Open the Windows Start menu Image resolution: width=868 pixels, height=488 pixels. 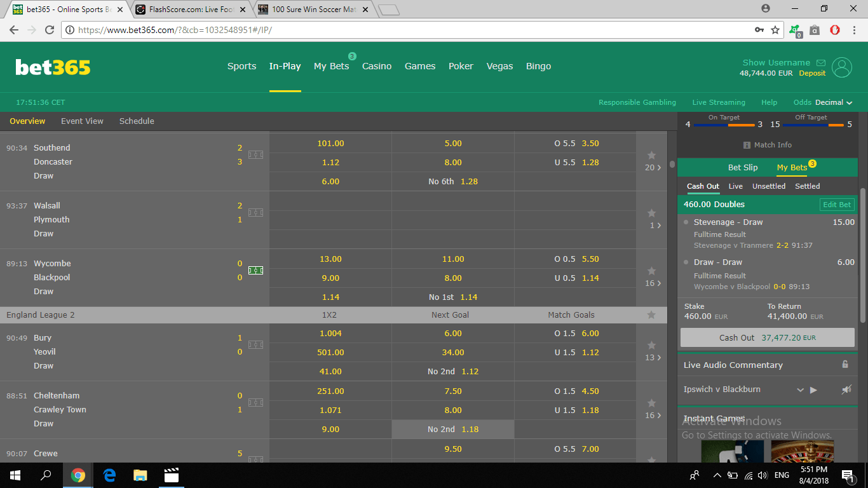click(15, 475)
